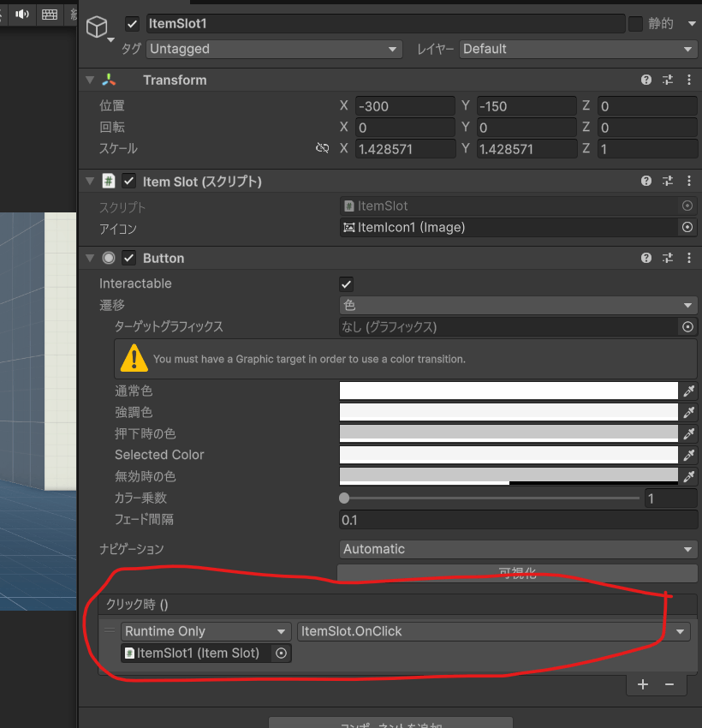The width and height of the screenshot is (702, 728).
Task: Open Transform component help icon
Action: pos(646,80)
